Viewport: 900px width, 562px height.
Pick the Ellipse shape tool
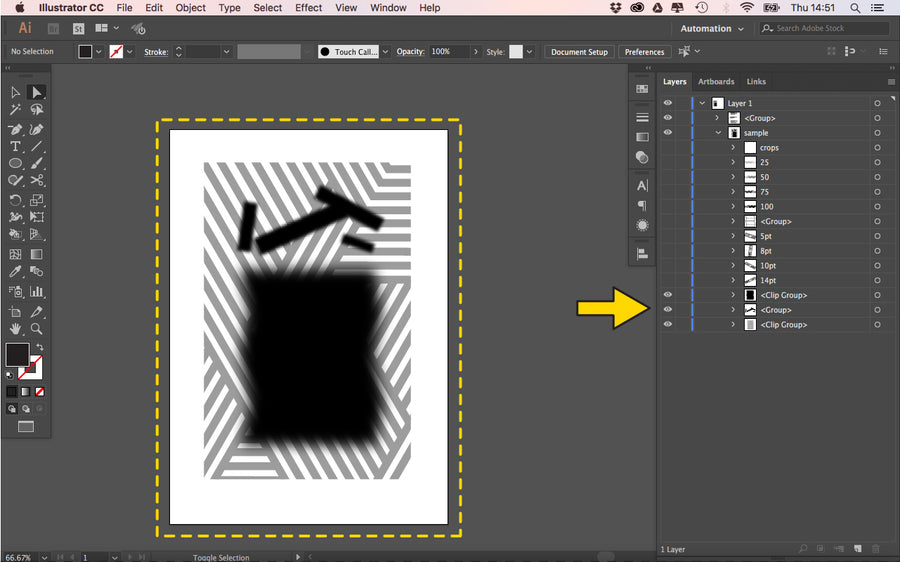pos(16,163)
